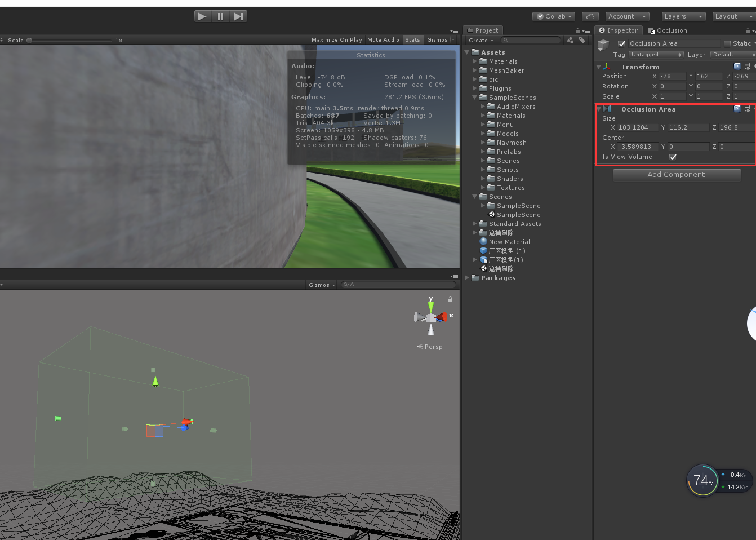Click the Occlusion Area help icon
This screenshot has height=540, width=756.
pos(737,108)
